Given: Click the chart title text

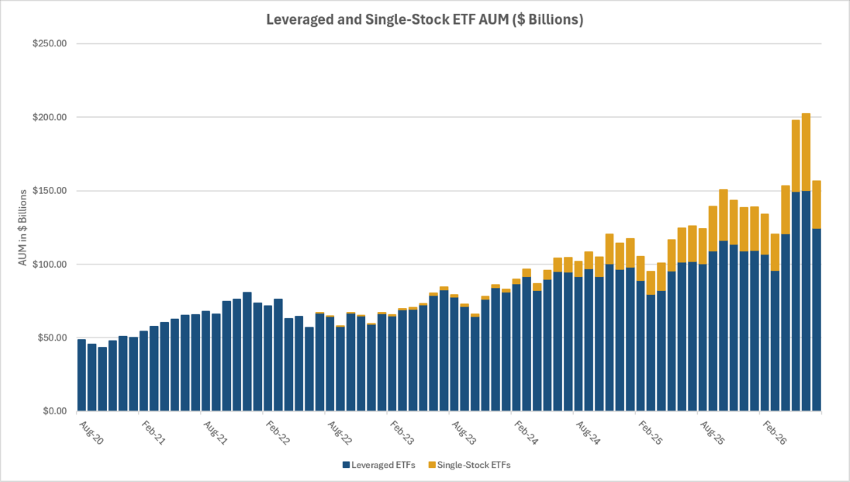Looking at the screenshot, I should coord(424,20).
